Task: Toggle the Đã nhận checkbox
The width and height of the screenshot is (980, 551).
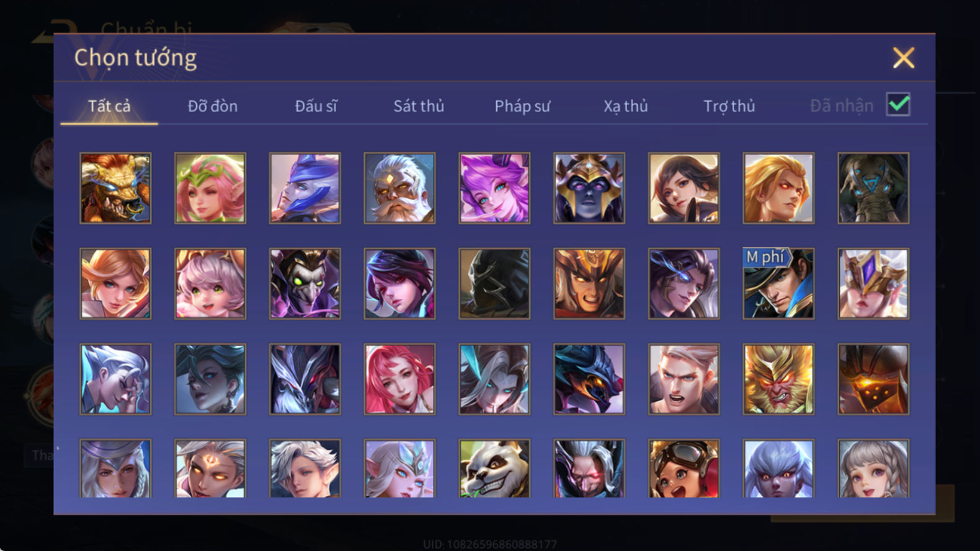Action: (x=898, y=105)
